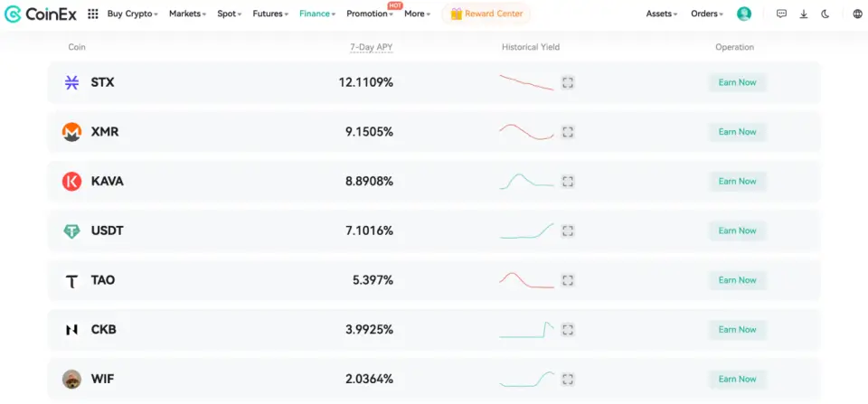Click the download app icon
This screenshot has width=868, height=404.
tap(804, 14)
